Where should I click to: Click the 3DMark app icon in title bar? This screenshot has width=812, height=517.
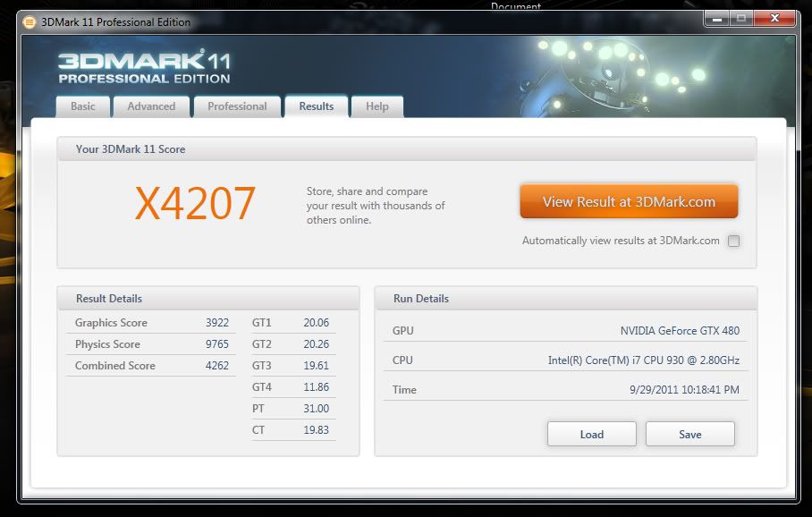click(30, 21)
